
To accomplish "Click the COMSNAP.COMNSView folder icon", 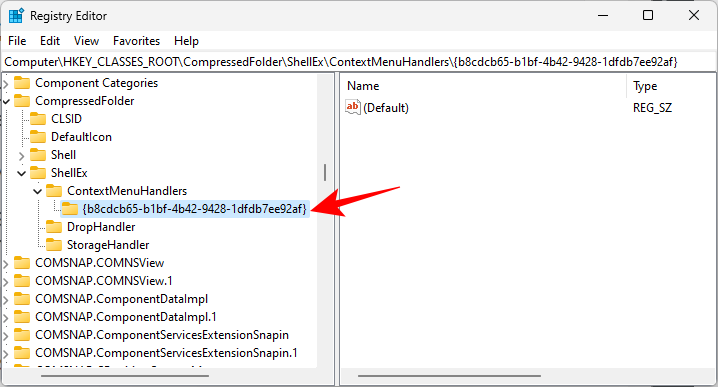I will click(x=22, y=262).
